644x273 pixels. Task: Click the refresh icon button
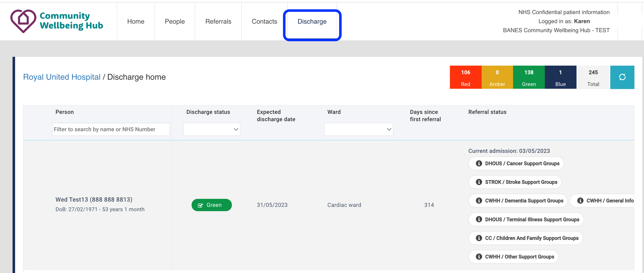pos(622,77)
